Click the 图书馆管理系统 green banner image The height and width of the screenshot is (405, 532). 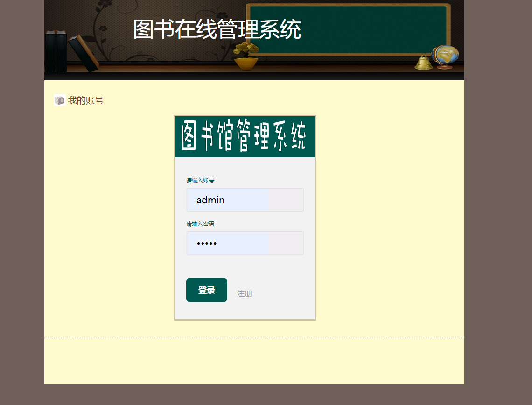245,136
